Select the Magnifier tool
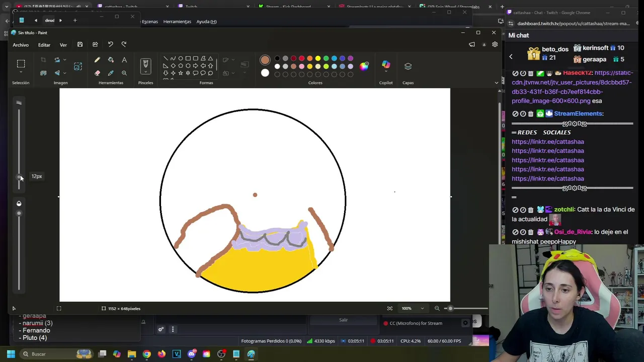This screenshot has height=362, width=644. tap(124, 73)
